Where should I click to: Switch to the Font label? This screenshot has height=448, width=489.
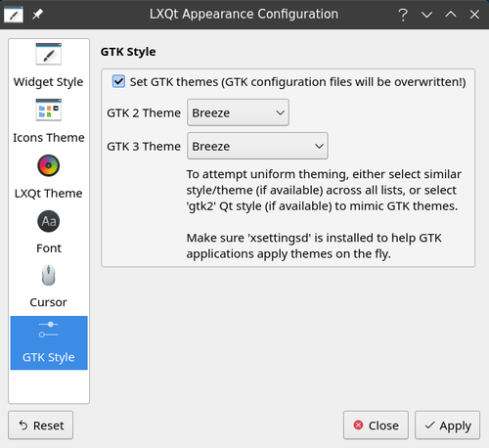point(49,248)
